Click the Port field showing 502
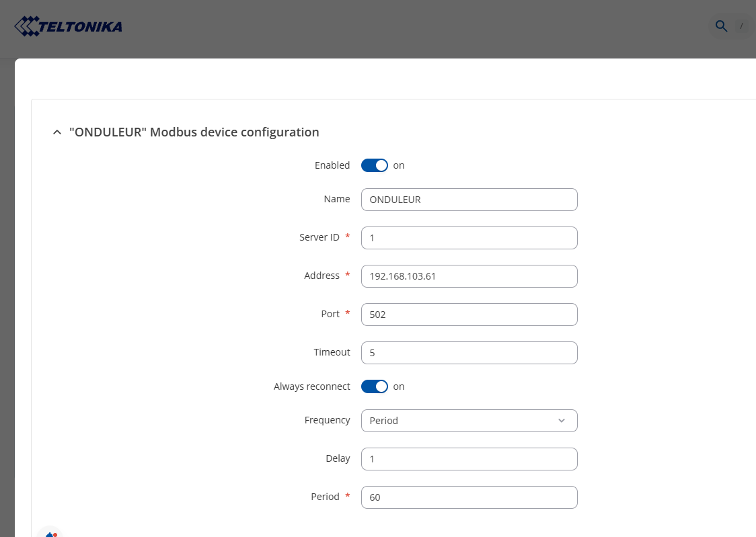Viewport: 756px width, 537px height. click(x=469, y=315)
